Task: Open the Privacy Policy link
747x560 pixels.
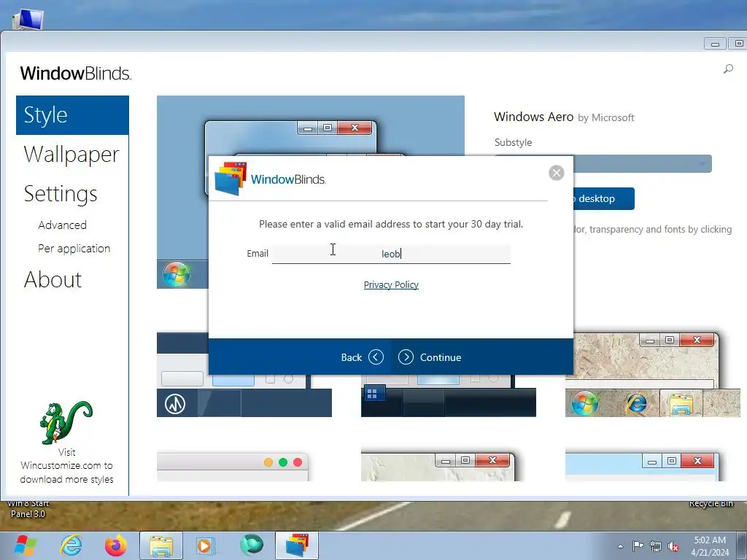Action: tap(391, 285)
